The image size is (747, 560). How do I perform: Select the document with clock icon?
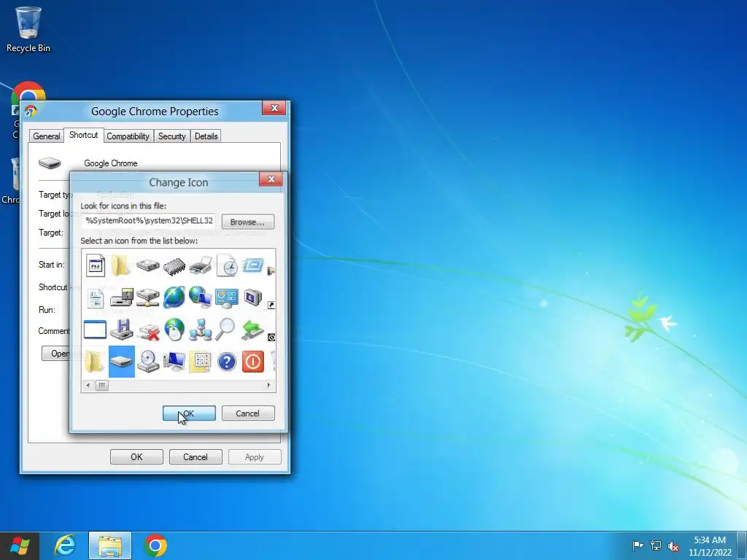pyautogui.click(x=226, y=265)
